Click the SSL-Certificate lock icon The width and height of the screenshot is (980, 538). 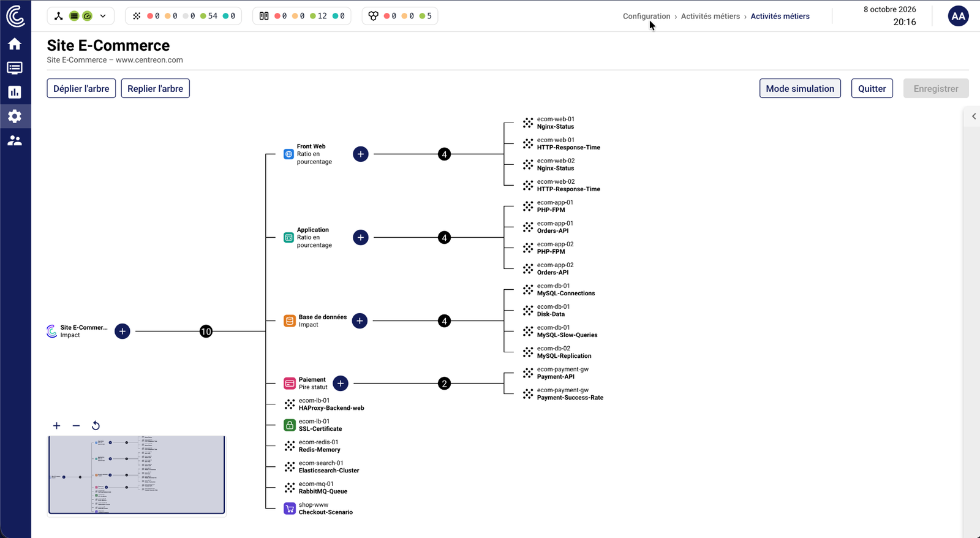click(x=290, y=425)
